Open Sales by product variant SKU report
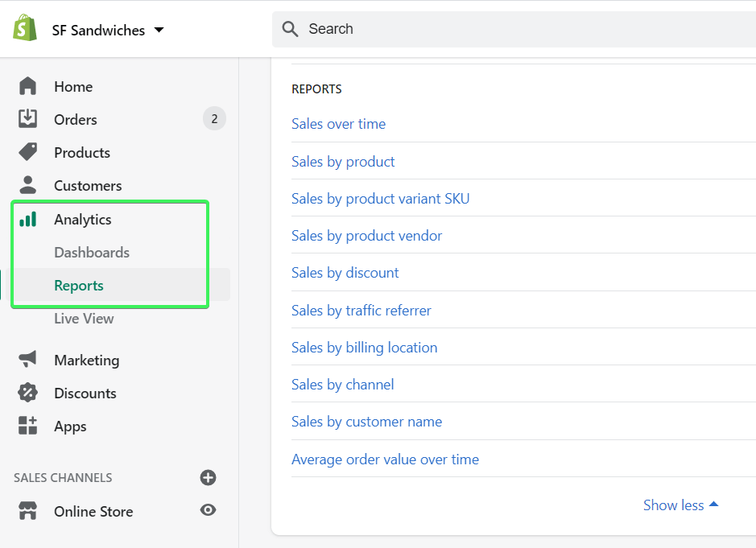Screen dimensions: 756x548 [x=380, y=199]
